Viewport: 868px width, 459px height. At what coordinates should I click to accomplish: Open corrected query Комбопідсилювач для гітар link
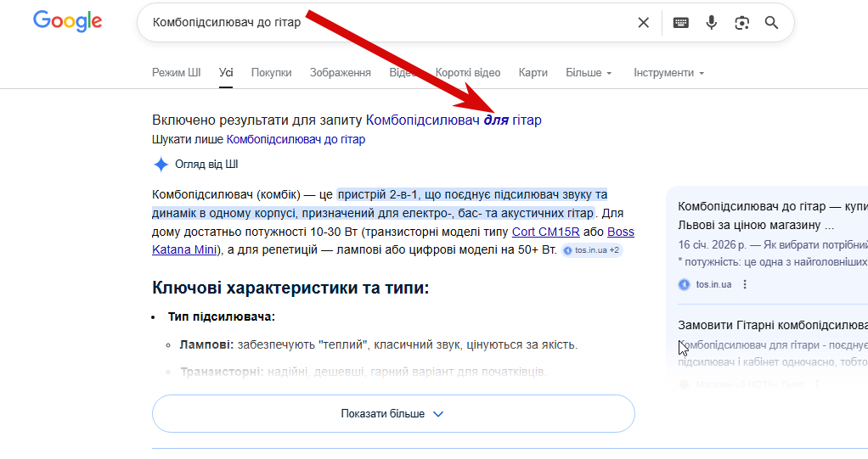point(454,120)
